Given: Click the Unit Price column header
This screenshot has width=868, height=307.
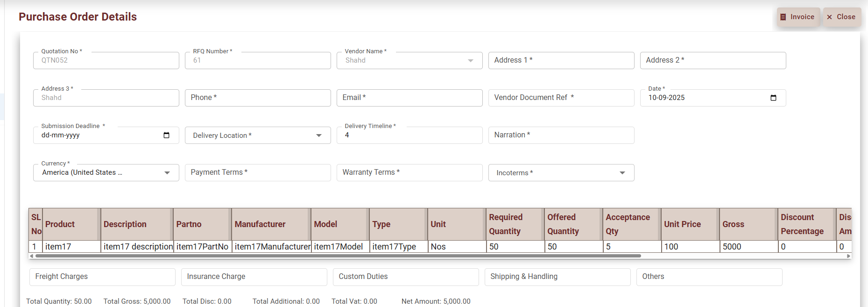Looking at the screenshot, I should [x=682, y=224].
